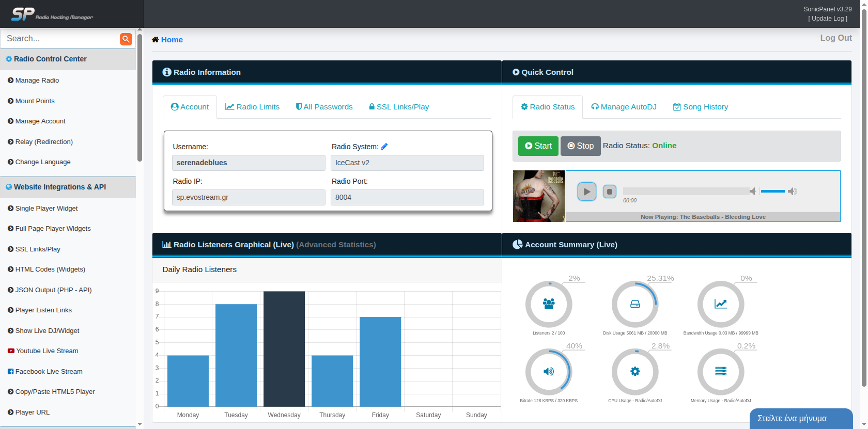Click the Log Out link
Viewport: 868px width, 429px height.
coord(835,38)
